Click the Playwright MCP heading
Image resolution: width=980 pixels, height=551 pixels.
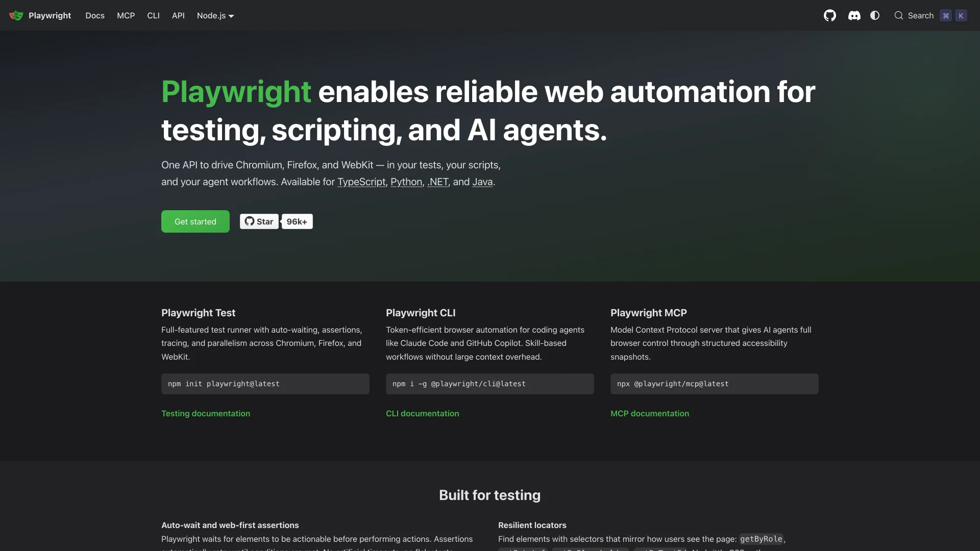coord(649,313)
